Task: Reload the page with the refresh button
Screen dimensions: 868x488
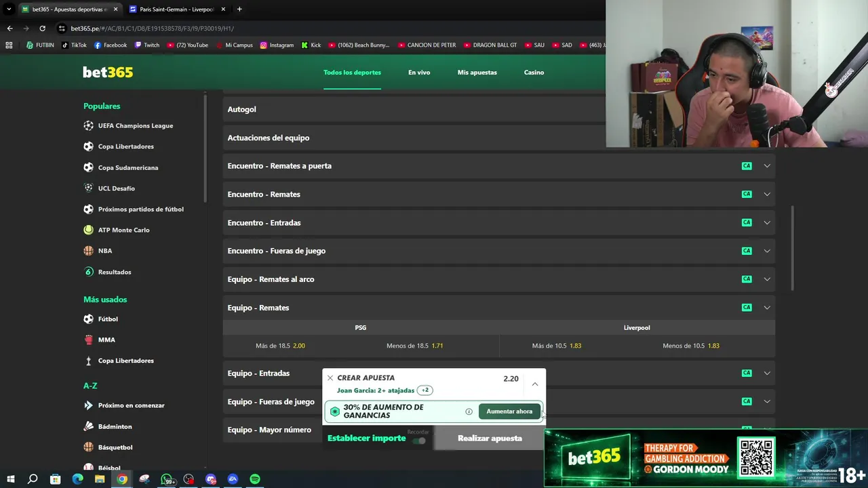Action: pyautogui.click(x=42, y=28)
